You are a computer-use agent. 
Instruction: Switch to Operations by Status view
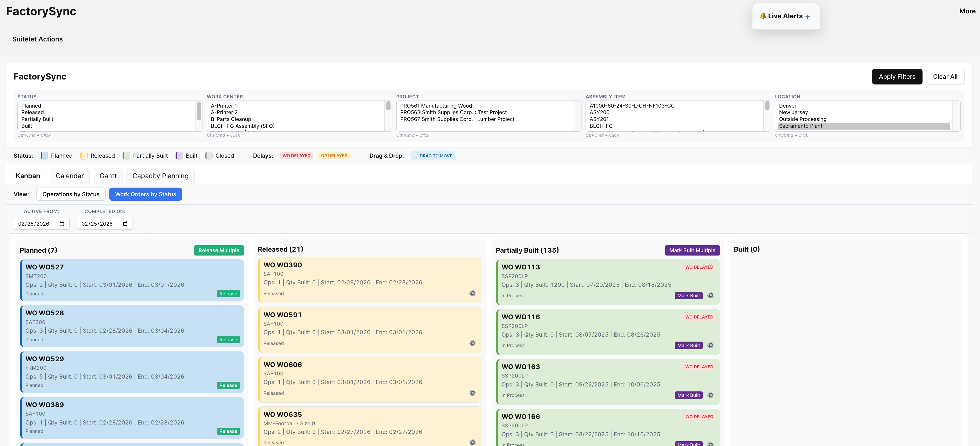pyautogui.click(x=71, y=194)
